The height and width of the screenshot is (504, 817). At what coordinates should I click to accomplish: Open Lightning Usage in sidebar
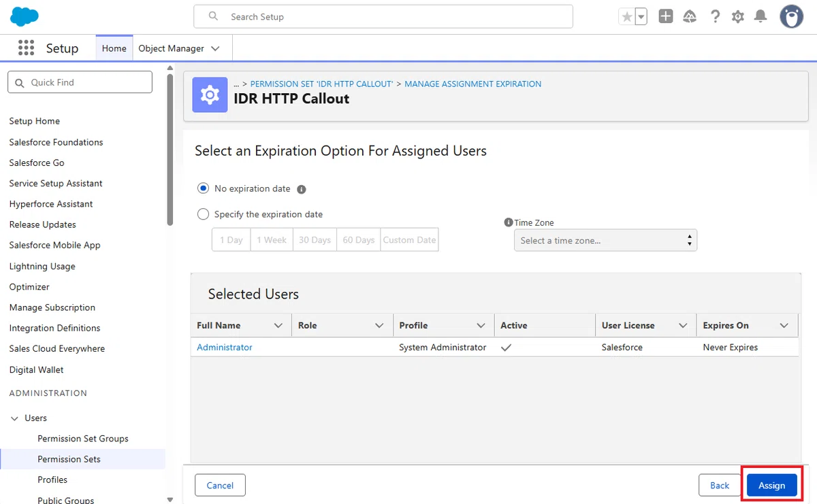tap(42, 267)
